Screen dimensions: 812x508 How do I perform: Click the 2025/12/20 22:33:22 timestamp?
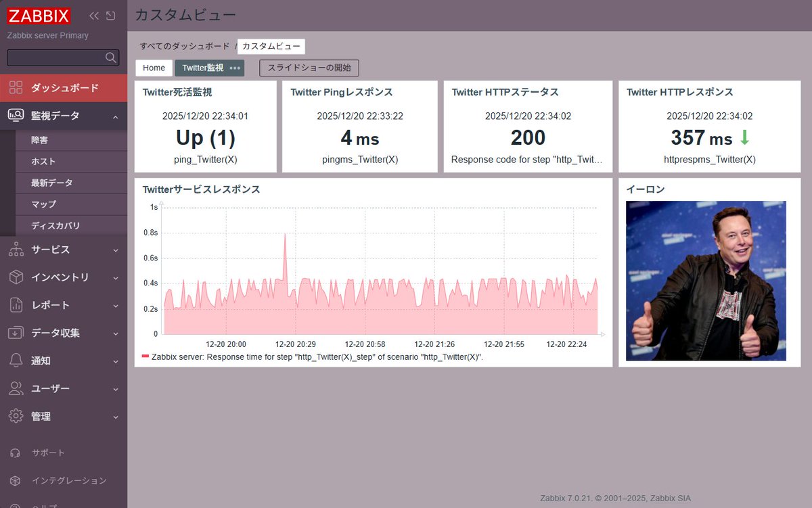click(x=360, y=116)
